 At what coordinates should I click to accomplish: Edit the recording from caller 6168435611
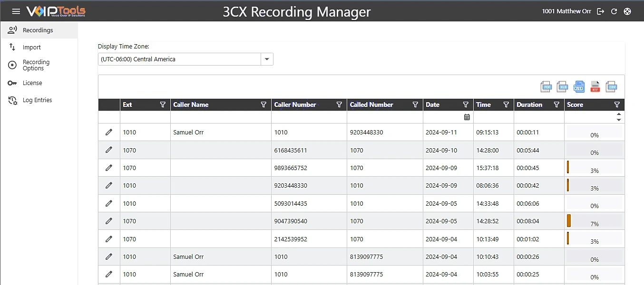109,150
